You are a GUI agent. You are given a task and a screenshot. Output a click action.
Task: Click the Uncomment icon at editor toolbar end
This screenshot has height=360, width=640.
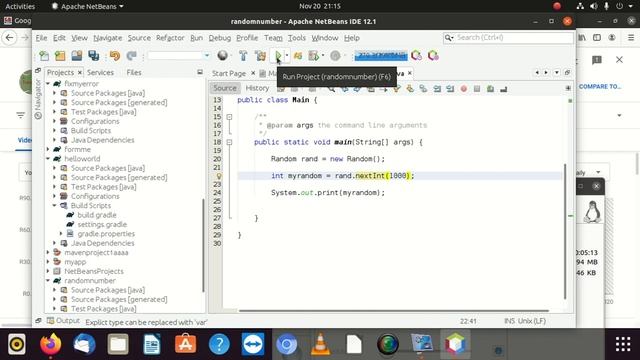click(504, 89)
